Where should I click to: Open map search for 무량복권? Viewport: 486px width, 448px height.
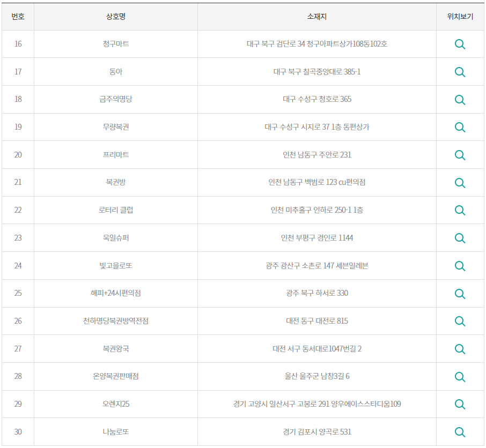click(460, 127)
